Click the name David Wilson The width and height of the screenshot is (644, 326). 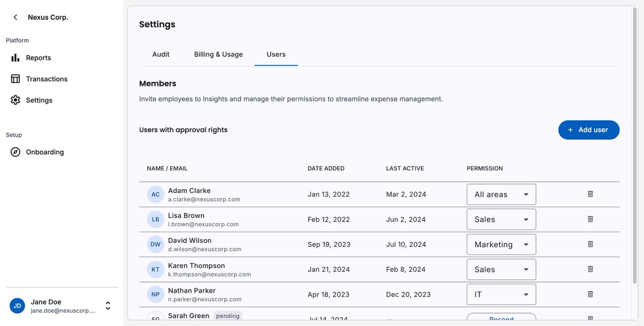189,240
